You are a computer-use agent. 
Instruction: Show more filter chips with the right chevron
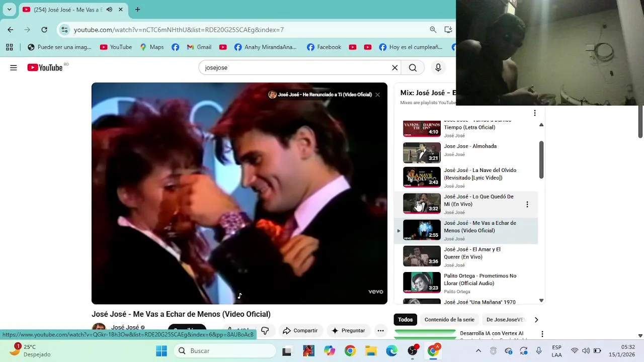click(536, 320)
